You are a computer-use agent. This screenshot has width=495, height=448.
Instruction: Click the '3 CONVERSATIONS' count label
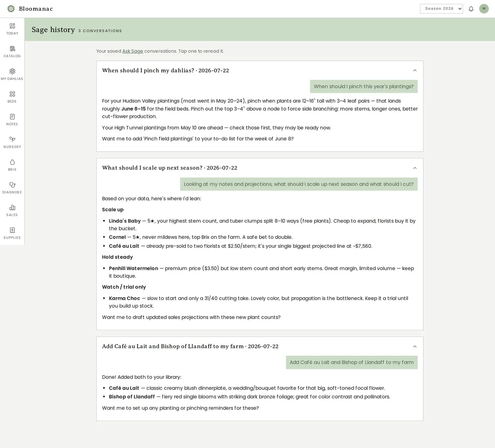tap(100, 31)
